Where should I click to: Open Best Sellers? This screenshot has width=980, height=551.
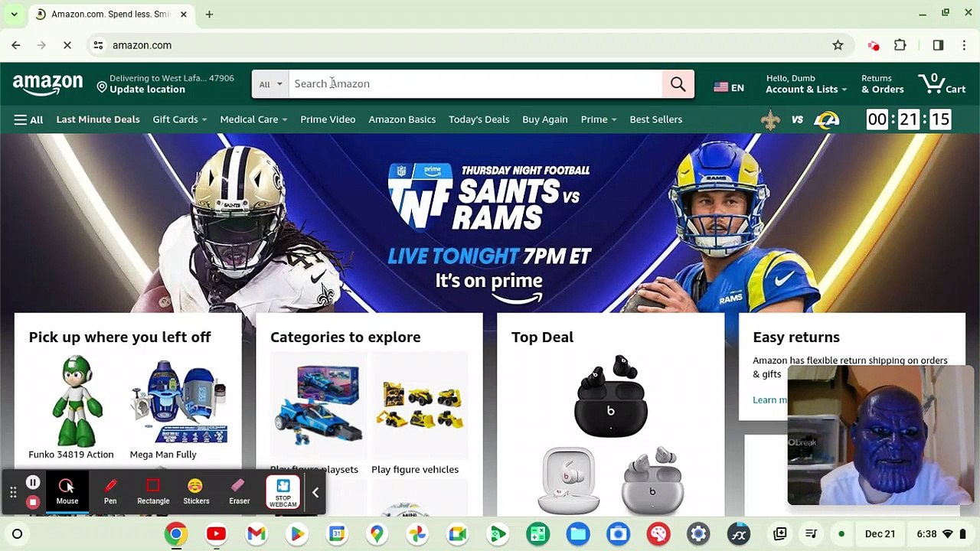coord(655,119)
